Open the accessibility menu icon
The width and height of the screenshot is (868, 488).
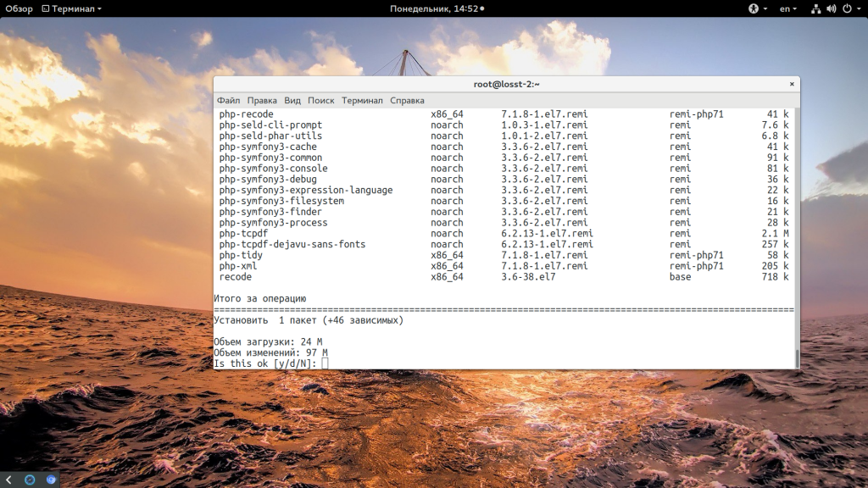point(753,8)
